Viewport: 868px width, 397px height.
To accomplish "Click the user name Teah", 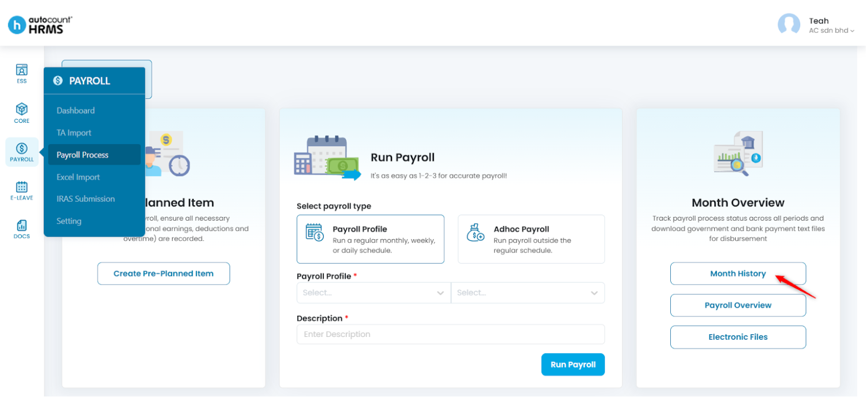I will point(819,21).
